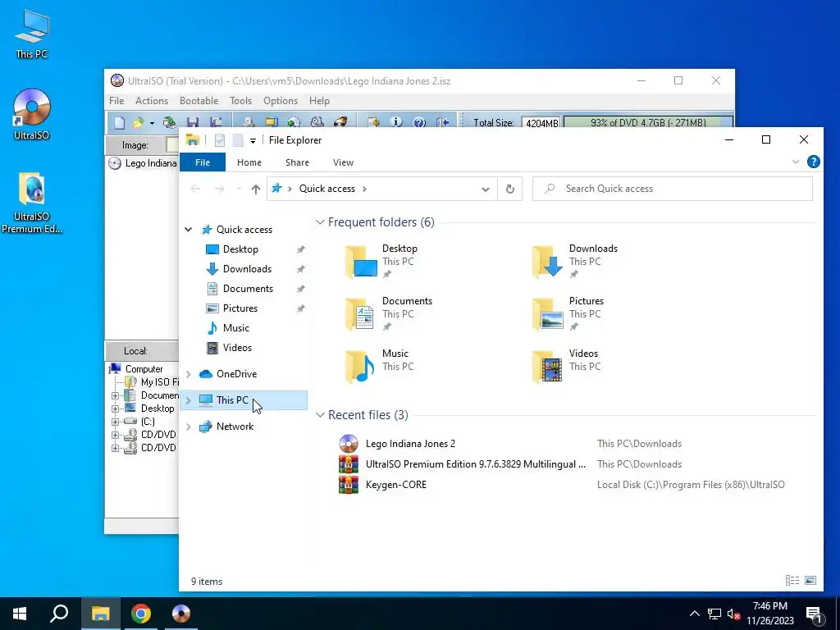Open Customize Quick Access Toolbar dropdown
Viewport: 840px width, 630px height.
(x=253, y=141)
